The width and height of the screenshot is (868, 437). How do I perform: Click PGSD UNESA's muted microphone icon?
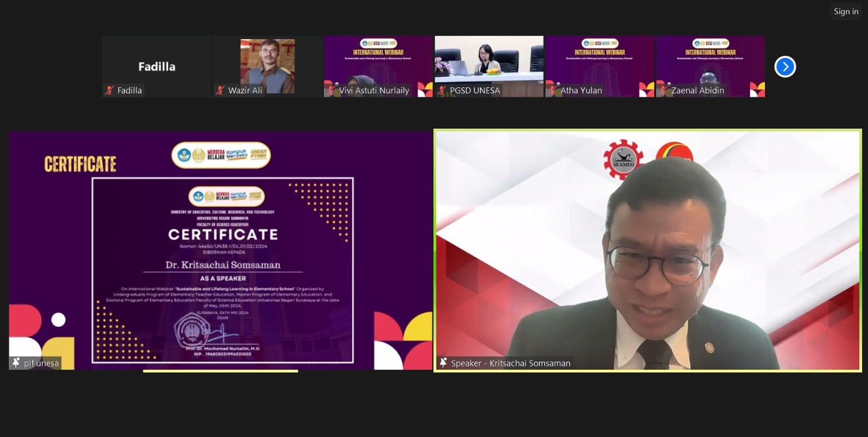pyautogui.click(x=442, y=91)
